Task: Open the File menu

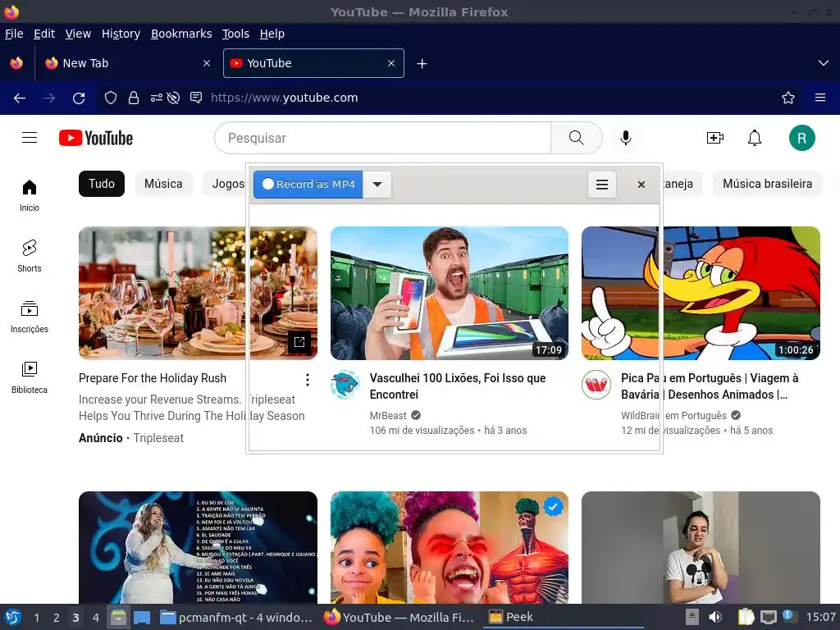Action: coord(14,34)
